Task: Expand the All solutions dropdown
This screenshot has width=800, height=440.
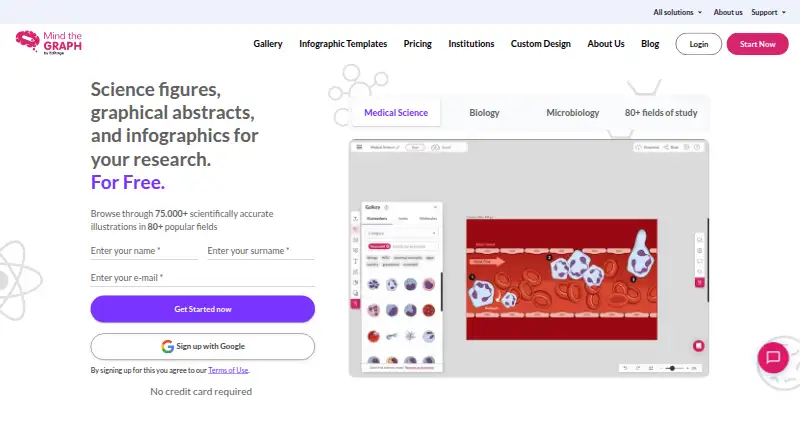Action: 678,12
